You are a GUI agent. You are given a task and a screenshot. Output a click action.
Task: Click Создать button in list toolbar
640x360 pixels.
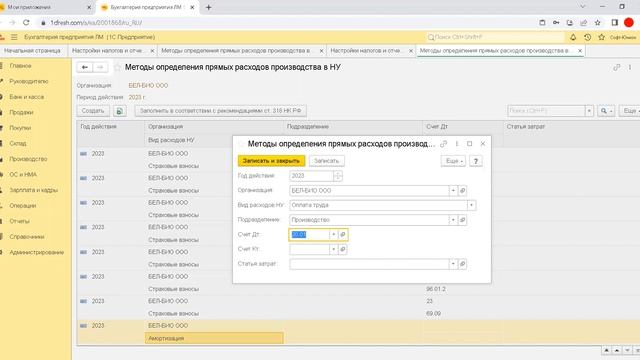point(93,111)
